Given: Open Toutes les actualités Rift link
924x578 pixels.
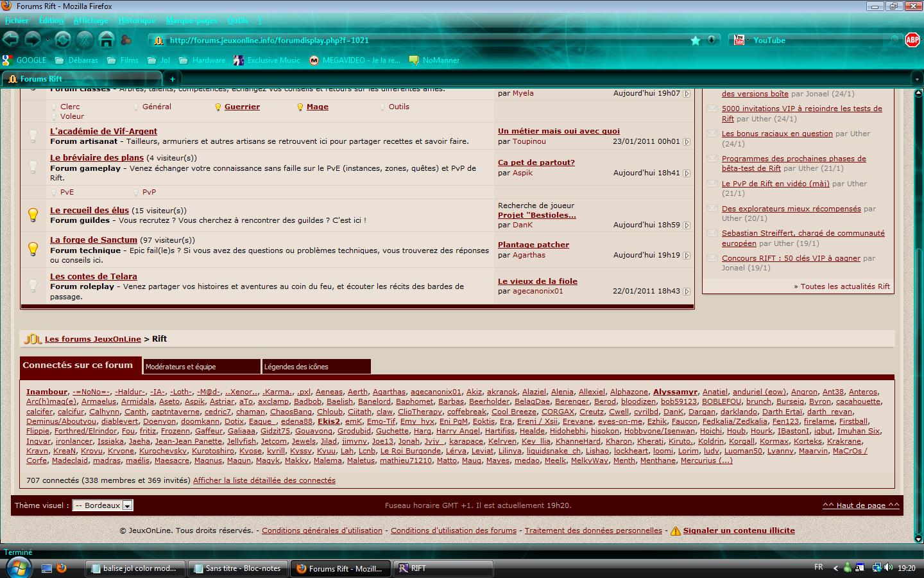Looking at the screenshot, I should (845, 286).
